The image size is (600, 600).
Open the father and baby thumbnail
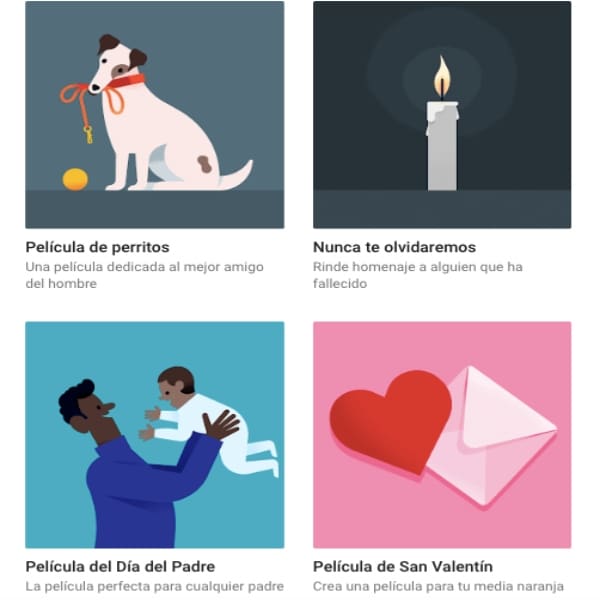[x=155, y=435]
